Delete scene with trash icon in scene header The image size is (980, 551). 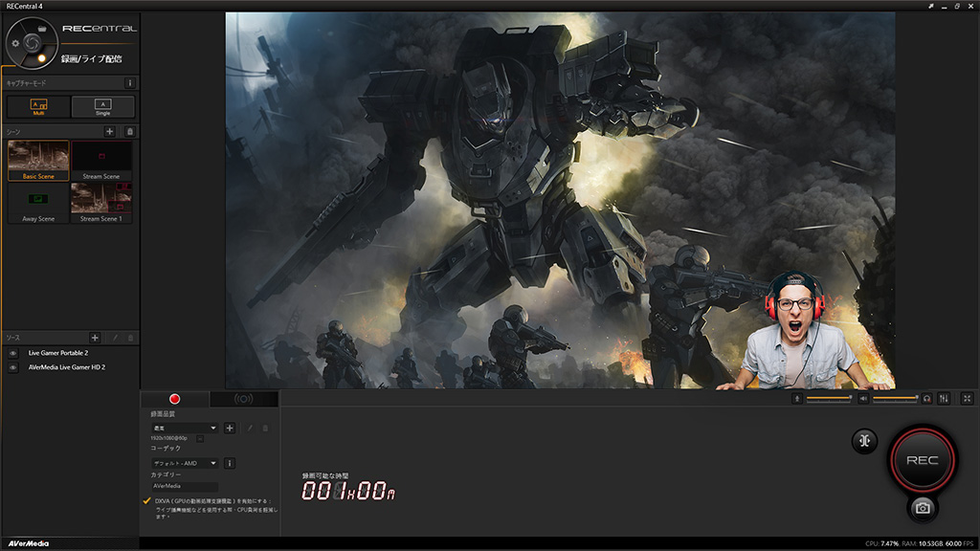(130, 131)
